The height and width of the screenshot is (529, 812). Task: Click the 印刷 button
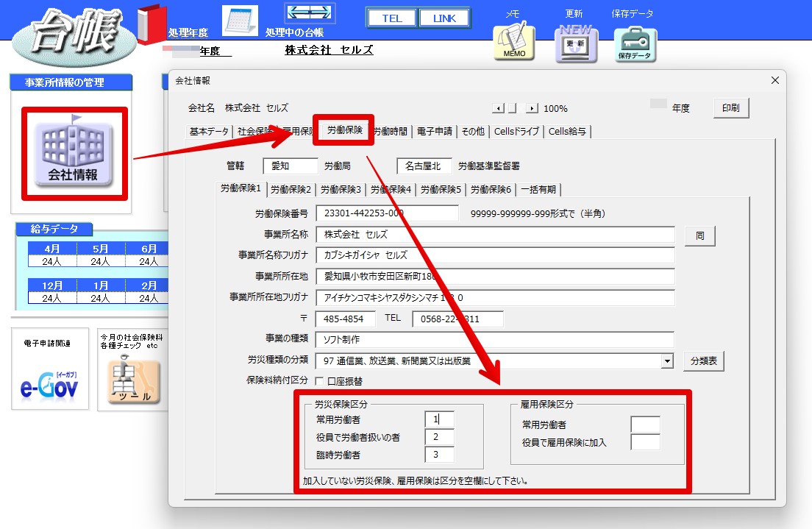[x=730, y=107]
